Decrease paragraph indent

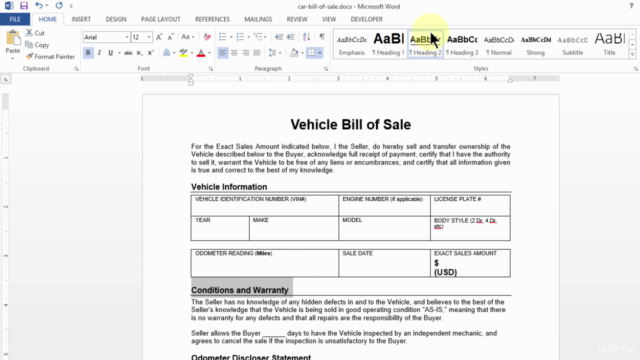click(279, 37)
